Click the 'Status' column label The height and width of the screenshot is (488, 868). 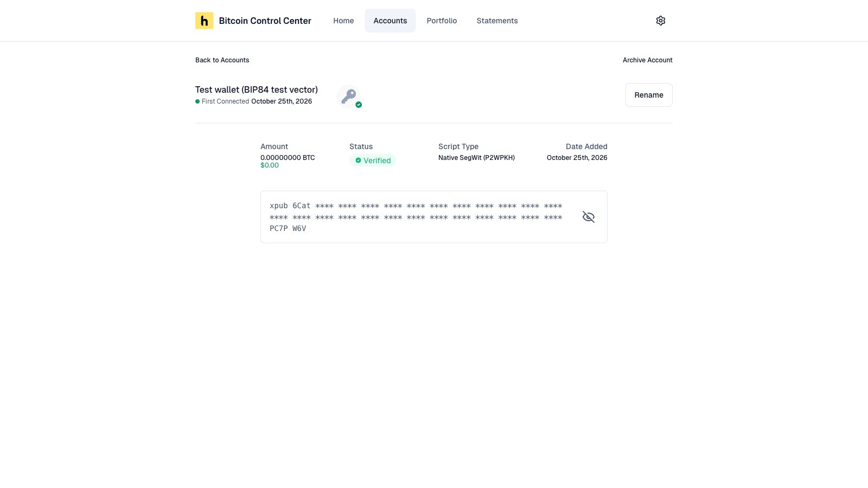361,146
